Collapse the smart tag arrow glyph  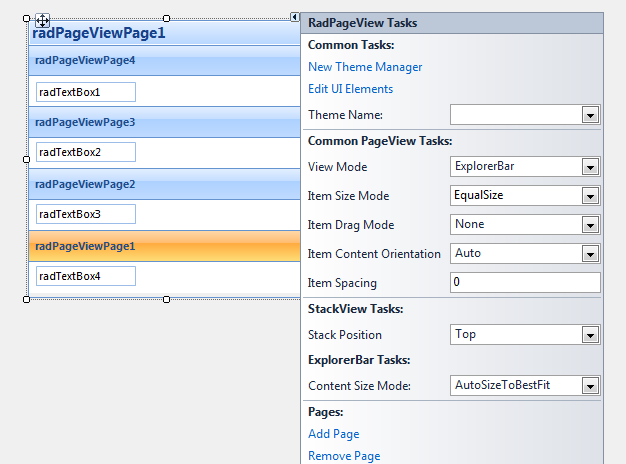tap(295, 17)
